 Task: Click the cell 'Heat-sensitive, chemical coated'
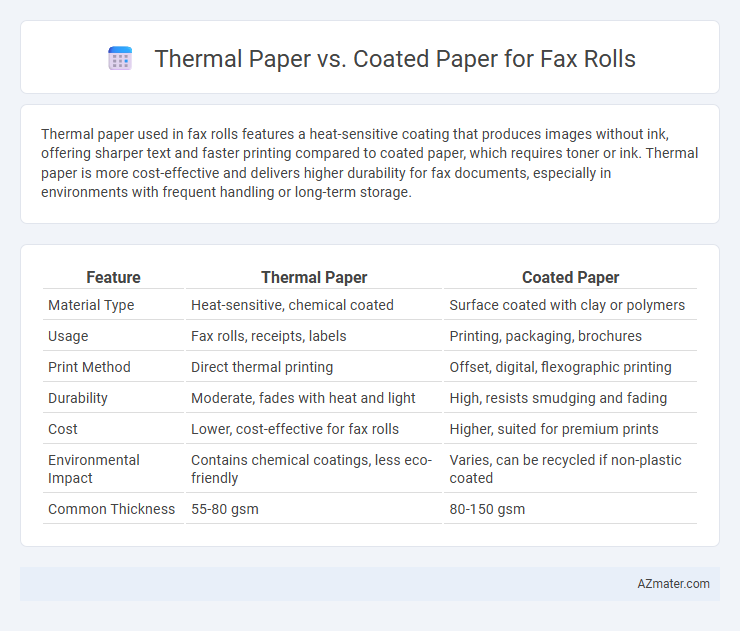[292, 305]
